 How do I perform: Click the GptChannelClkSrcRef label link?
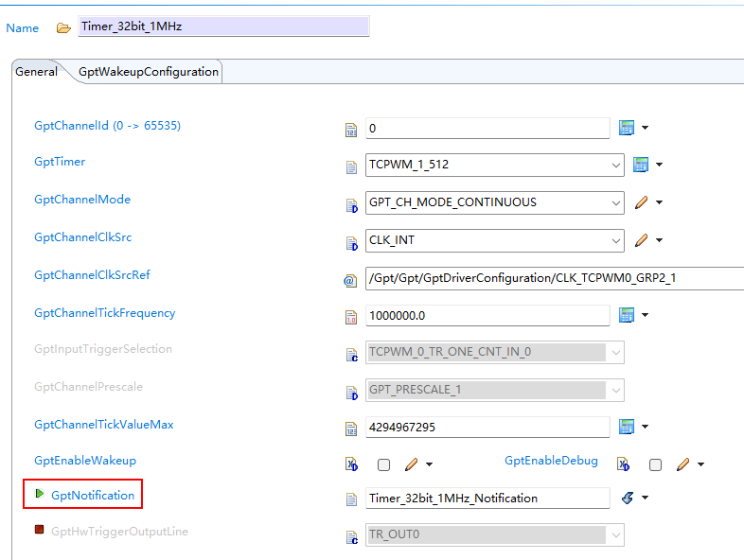pyautogui.click(x=92, y=275)
